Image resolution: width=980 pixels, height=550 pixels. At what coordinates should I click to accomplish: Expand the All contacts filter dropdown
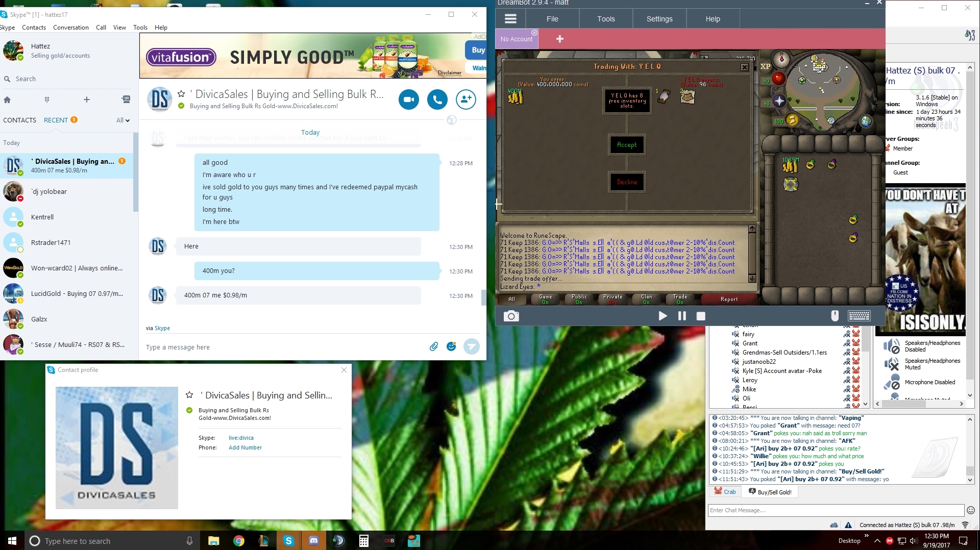[123, 120]
